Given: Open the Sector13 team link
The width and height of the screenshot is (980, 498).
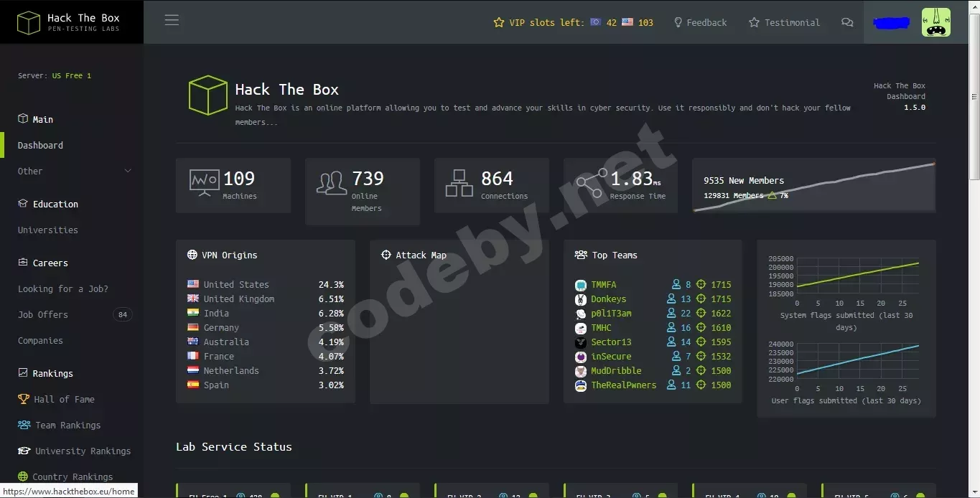Looking at the screenshot, I should [611, 342].
